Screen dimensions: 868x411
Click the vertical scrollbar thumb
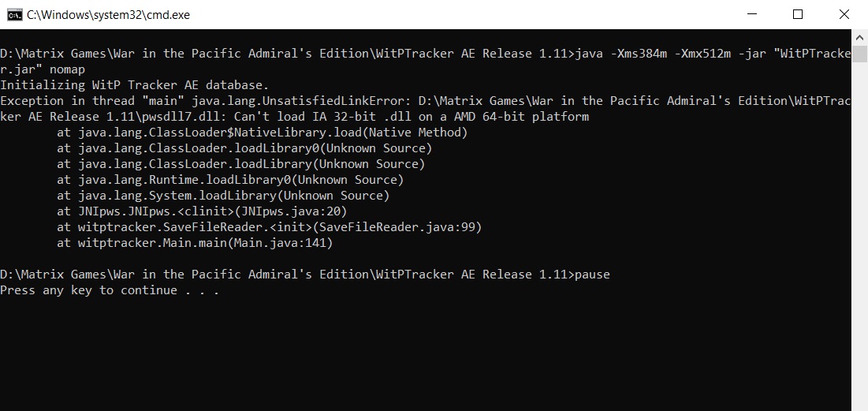[859, 54]
